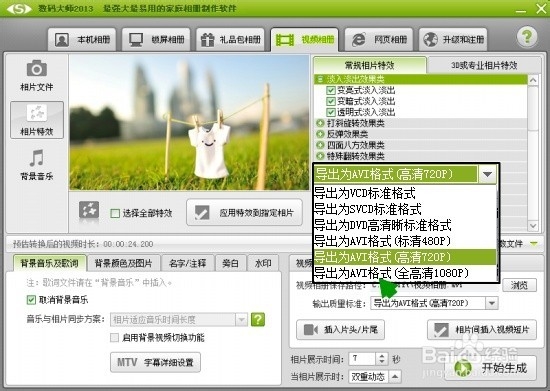550x391 pixels.
Task: Switch to 名字/注释 tab
Action: [187, 263]
